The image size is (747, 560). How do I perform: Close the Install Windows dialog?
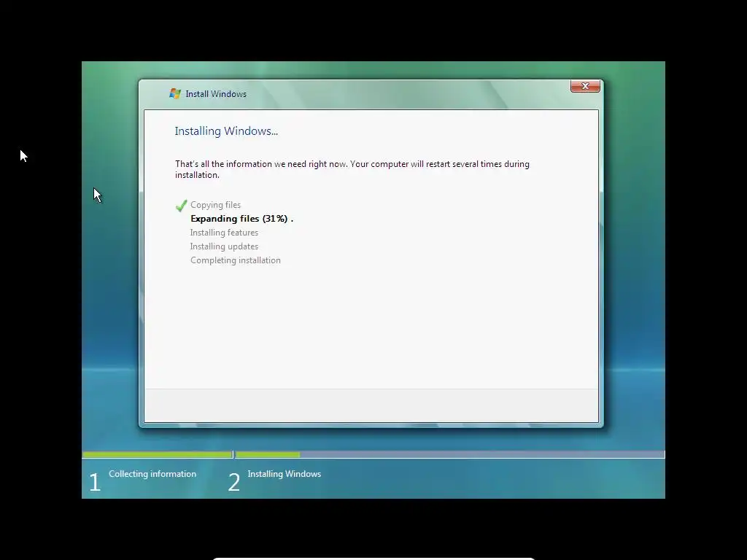585,86
